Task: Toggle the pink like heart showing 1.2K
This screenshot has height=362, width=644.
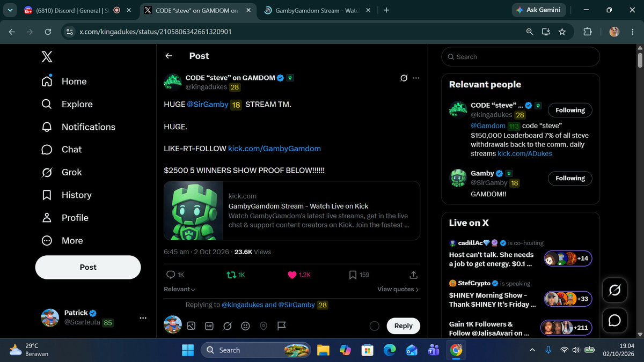Action: 299,275
